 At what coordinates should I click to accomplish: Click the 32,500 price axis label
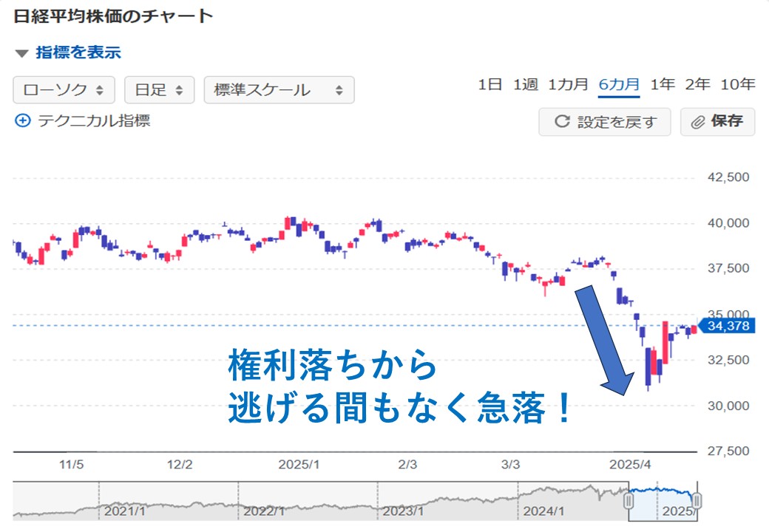[x=728, y=360]
